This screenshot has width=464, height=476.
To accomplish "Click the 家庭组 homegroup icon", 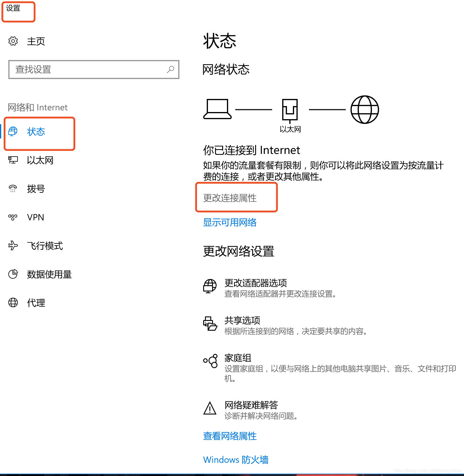I will coord(210,361).
